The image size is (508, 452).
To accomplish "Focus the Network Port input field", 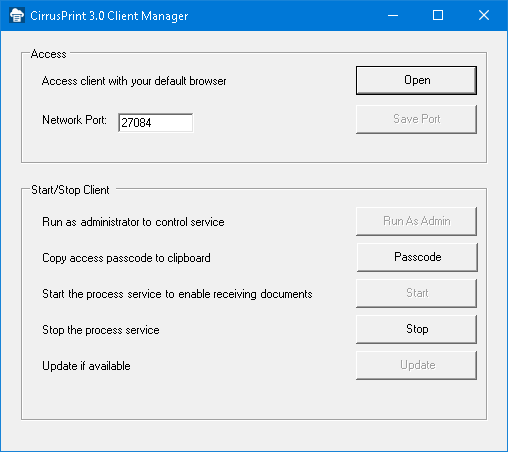I will click(156, 123).
